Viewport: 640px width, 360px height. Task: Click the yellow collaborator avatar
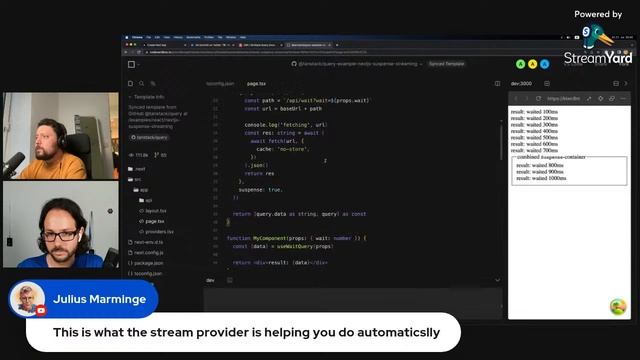click(x=533, y=64)
